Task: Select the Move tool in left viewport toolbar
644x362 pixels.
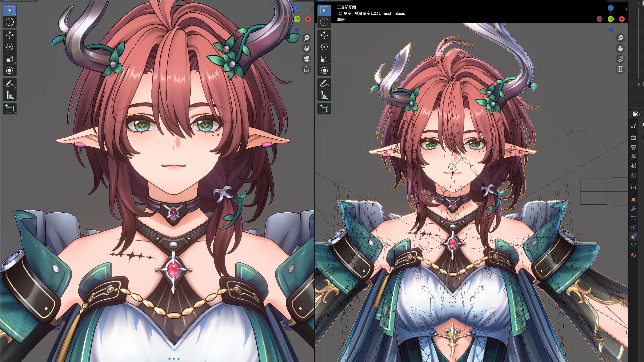Action: point(10,35)
